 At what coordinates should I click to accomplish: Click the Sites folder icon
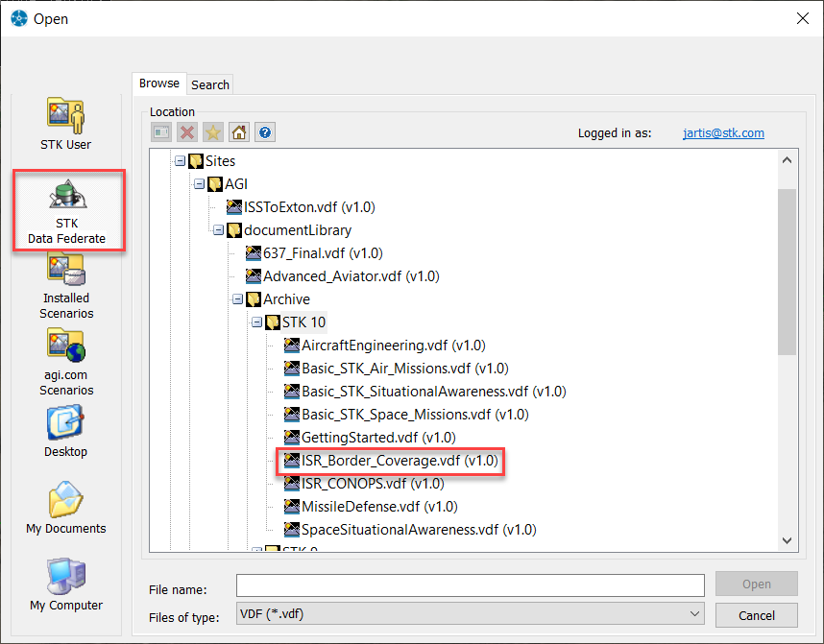point(196,161)
